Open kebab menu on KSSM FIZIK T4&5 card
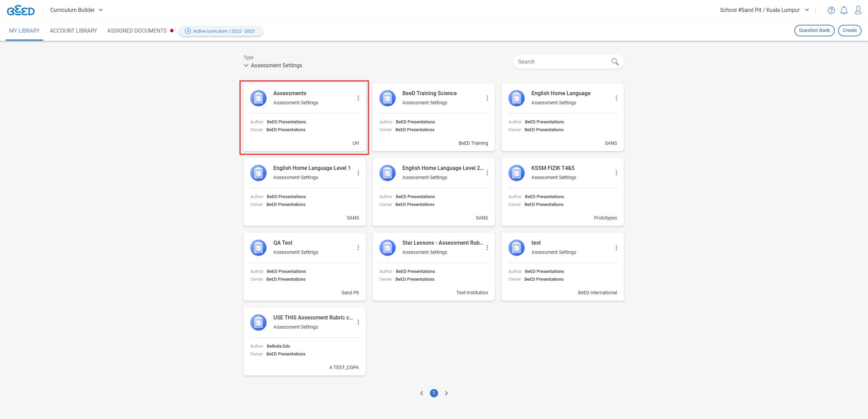868x419 pixels. click(616, 173)
